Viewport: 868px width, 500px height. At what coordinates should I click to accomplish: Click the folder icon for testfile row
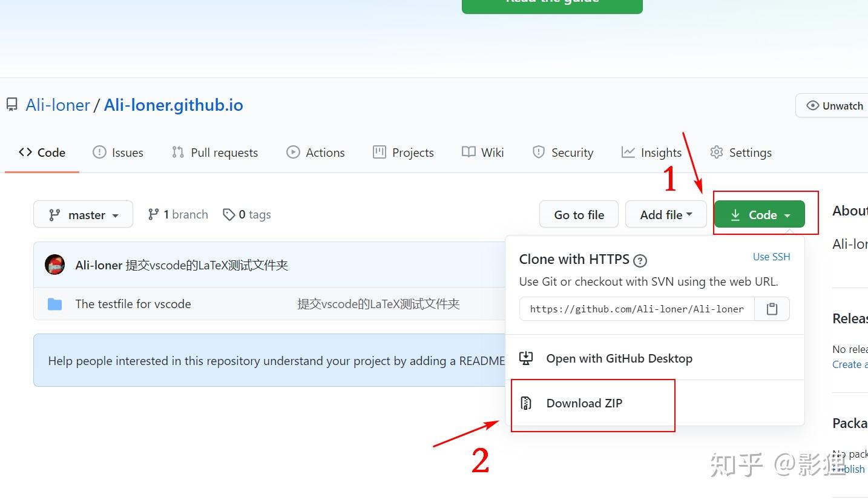click(55, 304)
